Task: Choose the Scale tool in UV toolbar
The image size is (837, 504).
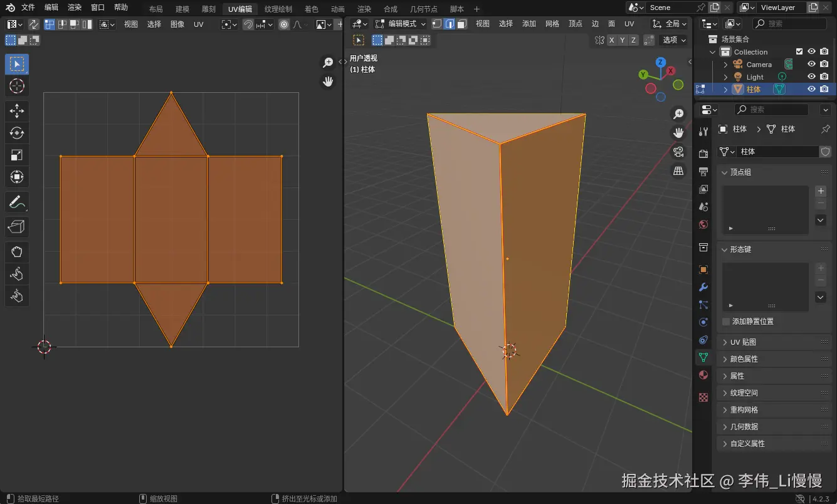Action: (17, 155)
